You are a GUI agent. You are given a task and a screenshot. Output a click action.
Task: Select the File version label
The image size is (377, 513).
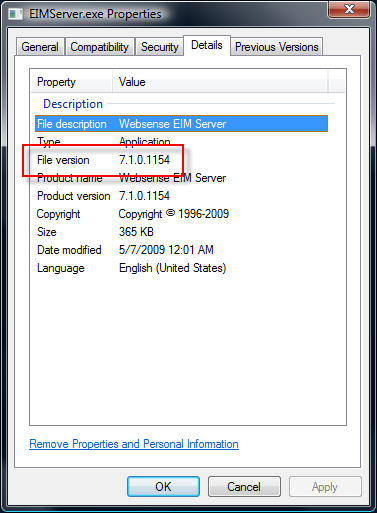pyautogui.click(x=63, y=160)
